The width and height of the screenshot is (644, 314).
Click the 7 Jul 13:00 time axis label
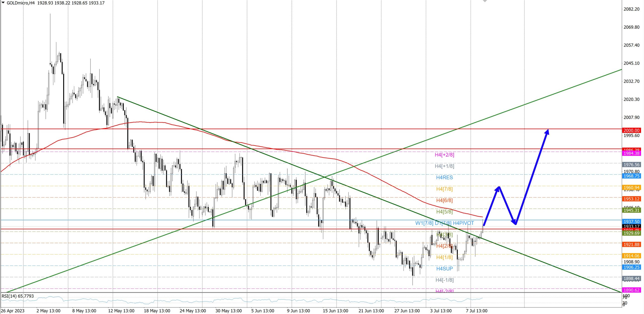(x=476, y=311)
